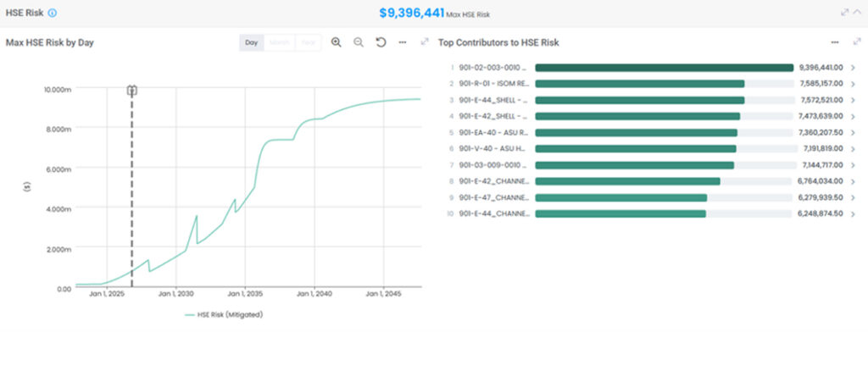This screenshot has height=382, width=868.
Task: Click the 901-E-42_SHELL contributor label
Action: pos(493,116)
